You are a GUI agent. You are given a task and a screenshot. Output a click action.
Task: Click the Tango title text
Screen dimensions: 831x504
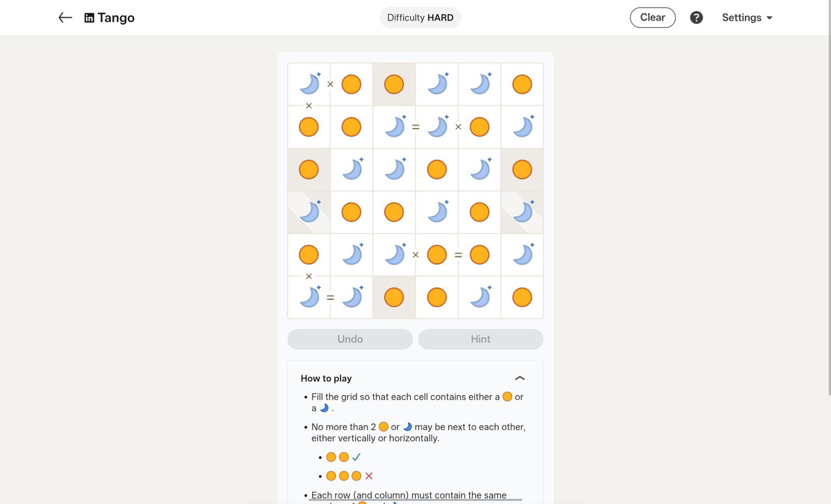click(x=116, y=18)
